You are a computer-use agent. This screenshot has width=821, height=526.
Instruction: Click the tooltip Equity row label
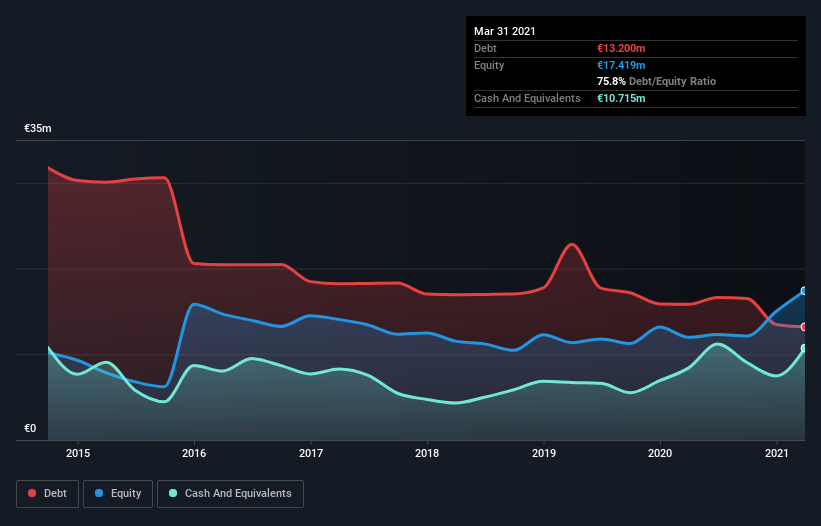tap(489, 65)
